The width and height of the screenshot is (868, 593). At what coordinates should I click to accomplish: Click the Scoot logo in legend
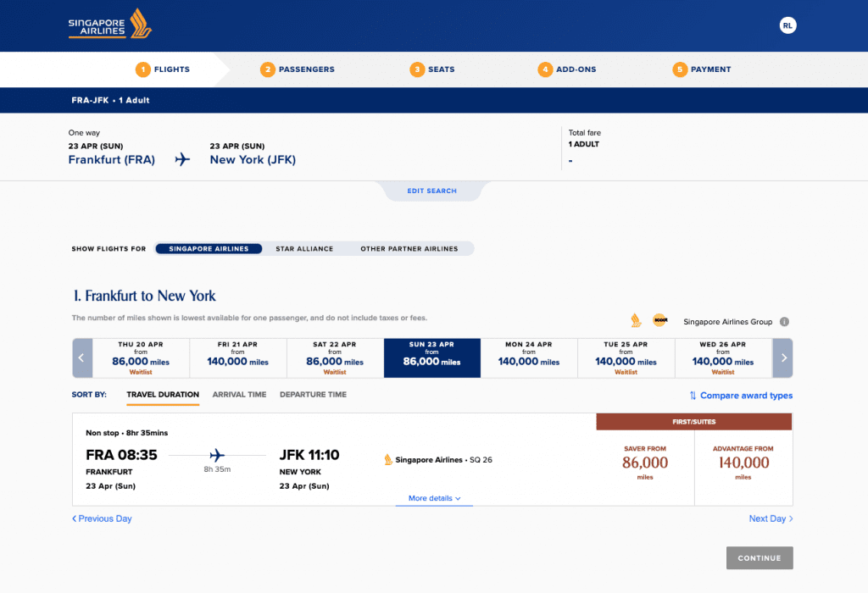(659, 319)
